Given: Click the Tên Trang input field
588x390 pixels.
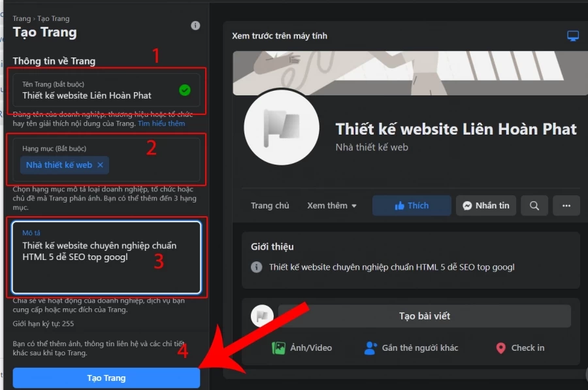Looking at the screenshot, I should [x=106, y=90].
